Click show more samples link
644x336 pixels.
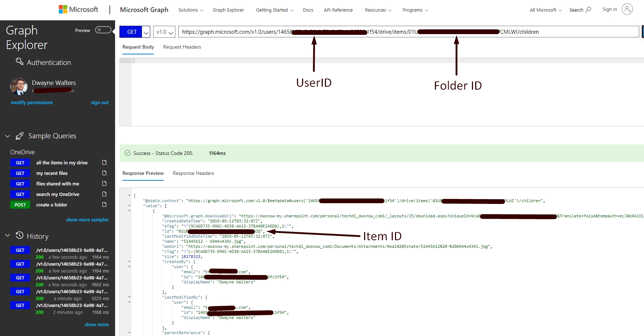pos(87,220)
